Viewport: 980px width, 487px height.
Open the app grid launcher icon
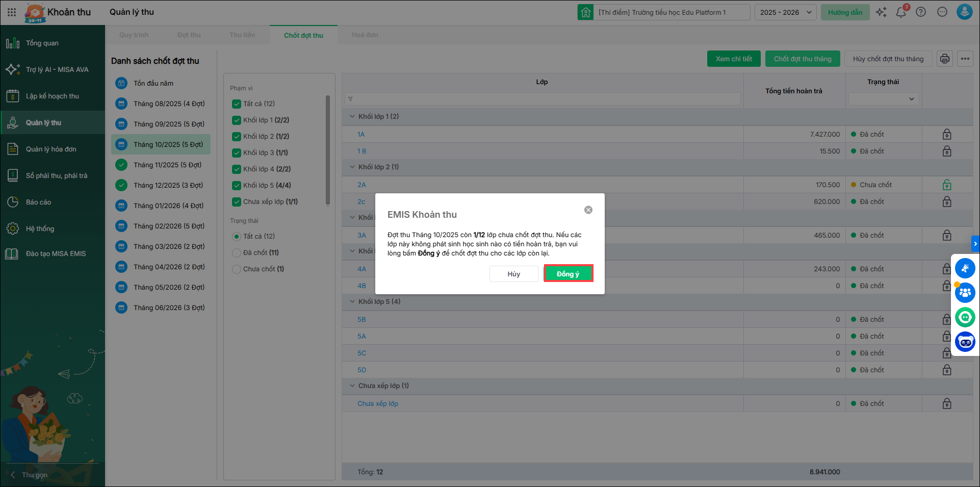(x=12, y=12)
